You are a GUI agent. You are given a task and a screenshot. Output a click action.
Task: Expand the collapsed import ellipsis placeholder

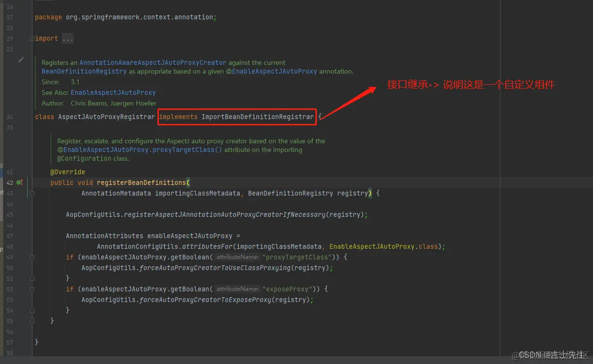(x=67, y=38)
